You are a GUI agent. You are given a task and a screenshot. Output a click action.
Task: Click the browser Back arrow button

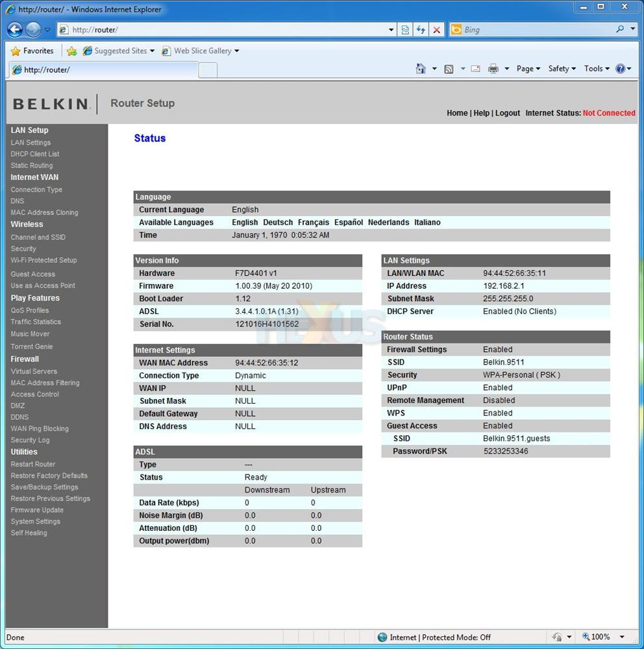pyautogui.click(x=15, y=29)
